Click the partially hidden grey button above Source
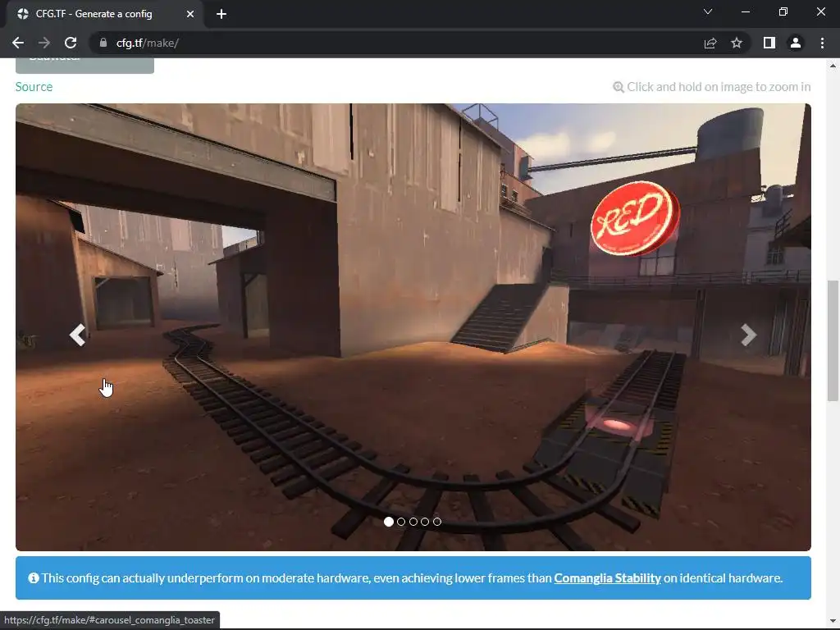The width and height of the screenshot is (840, 630). 84,66
